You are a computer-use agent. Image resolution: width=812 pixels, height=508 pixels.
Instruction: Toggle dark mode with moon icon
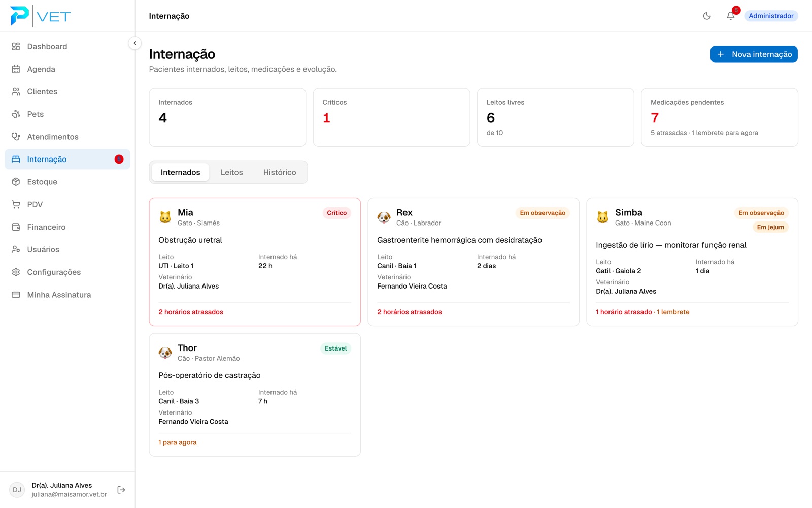(x=707, y=16)
